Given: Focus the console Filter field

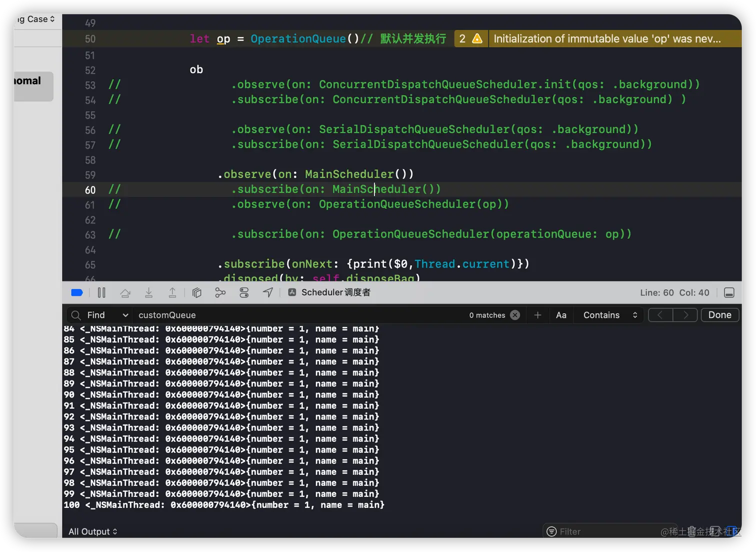Looking at the screenshot, I should [610, 531].
